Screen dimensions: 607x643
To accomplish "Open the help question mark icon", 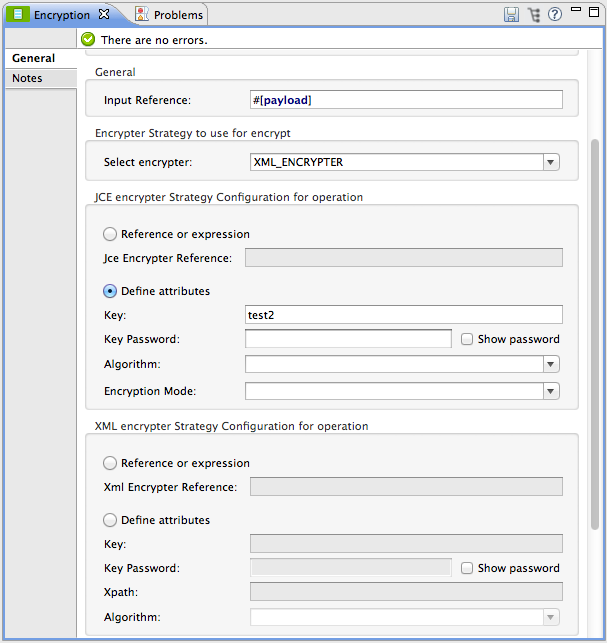I will 555,15.
